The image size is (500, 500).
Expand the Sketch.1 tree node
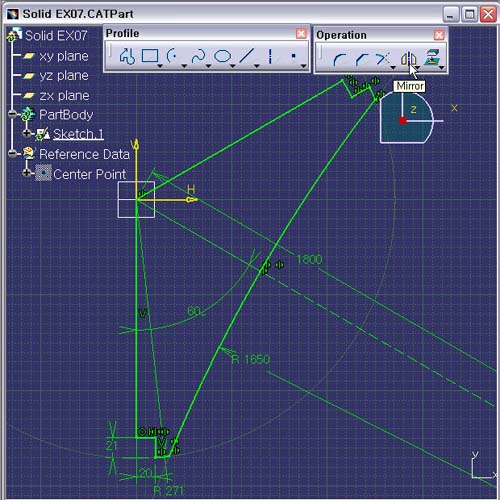(27, 133)
